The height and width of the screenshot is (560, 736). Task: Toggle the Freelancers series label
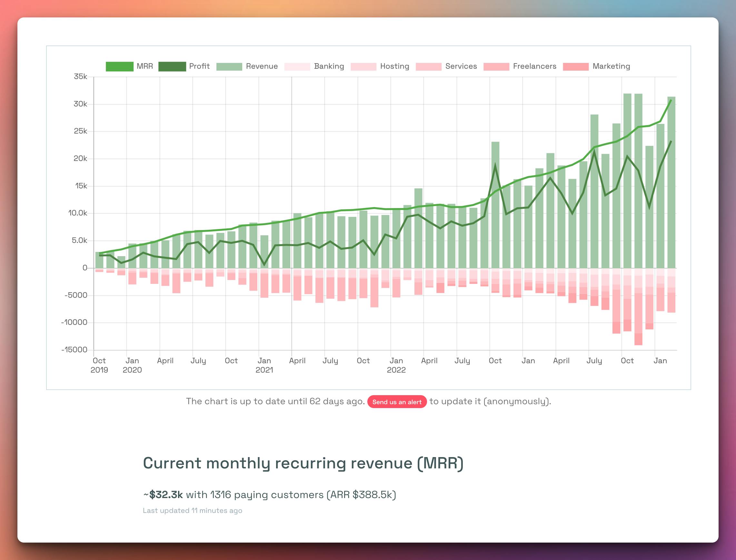coord(535,66)
